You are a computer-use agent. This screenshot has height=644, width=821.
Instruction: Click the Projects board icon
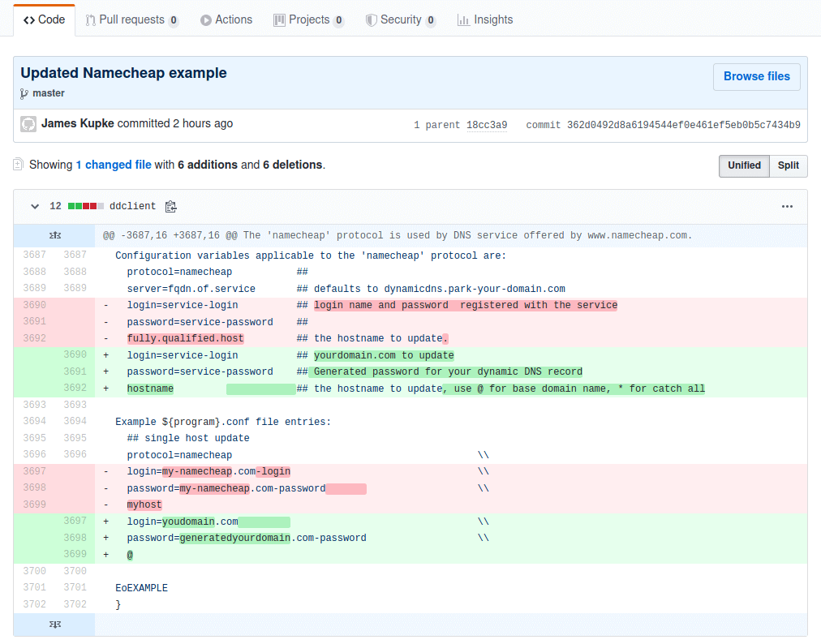[280, 20]
